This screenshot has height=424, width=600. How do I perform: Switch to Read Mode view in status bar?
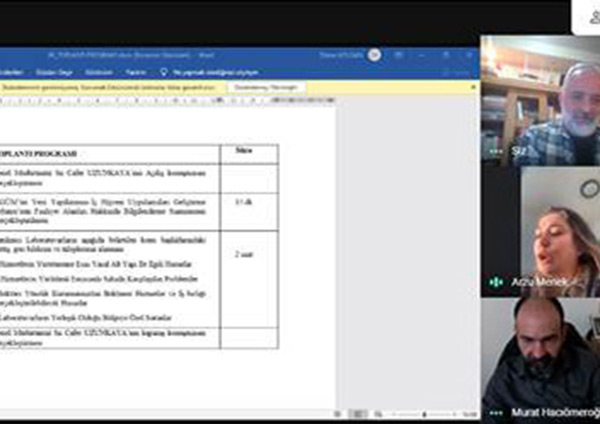[338, 414]
